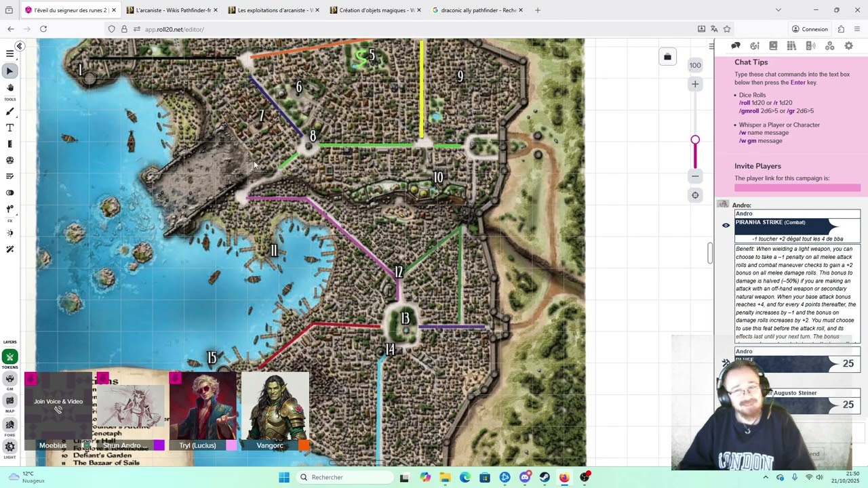Show hidden system tray icons chevron
Image resolution: width=868 pixels, height=488 pixels.
pos(765,477)
